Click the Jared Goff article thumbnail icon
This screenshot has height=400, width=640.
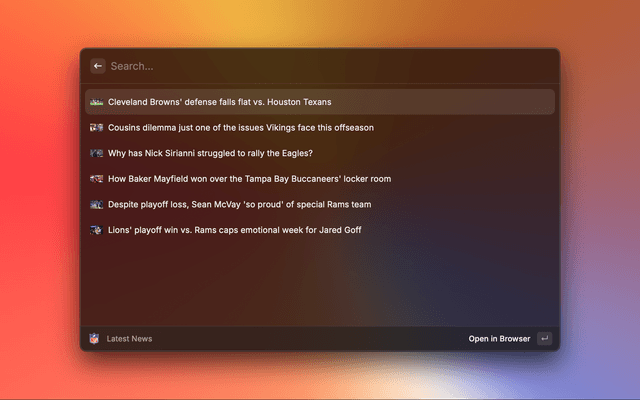(x=96, y=230)
